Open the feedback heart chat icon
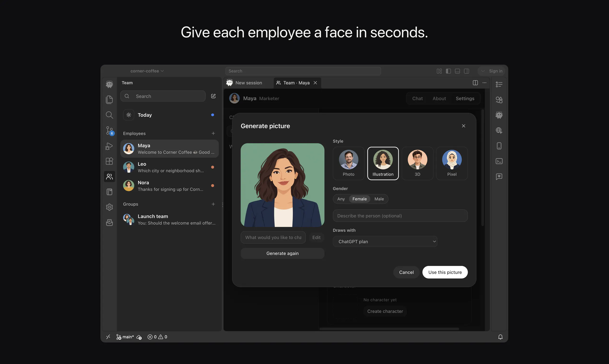Viewport: 609px width, 364px height. click(499, 176)
